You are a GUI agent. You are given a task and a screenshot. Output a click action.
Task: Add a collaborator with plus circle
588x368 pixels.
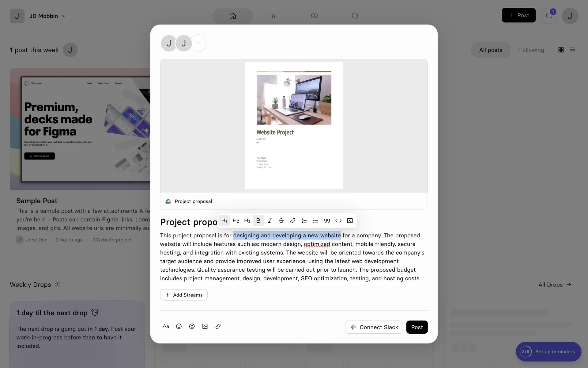(x=198, y=43)
